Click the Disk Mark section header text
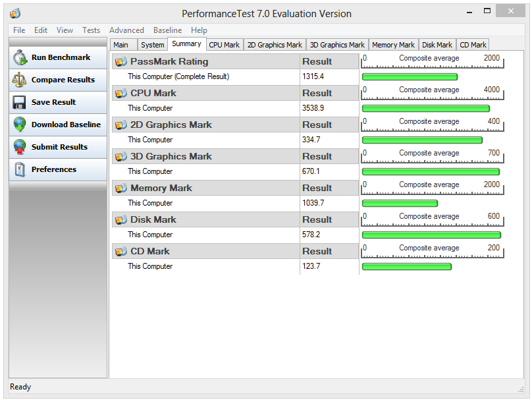532x400 pixels. pyautogui.click(x=153, y=219)
